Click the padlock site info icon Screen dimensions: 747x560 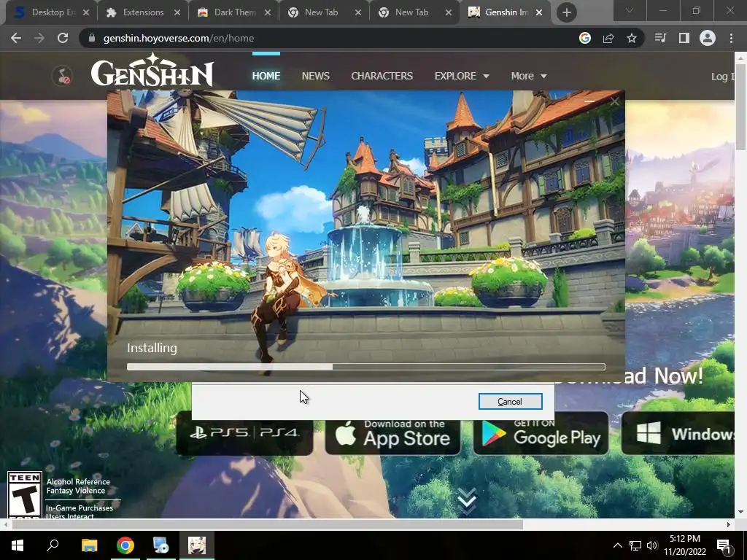[92, 38]
